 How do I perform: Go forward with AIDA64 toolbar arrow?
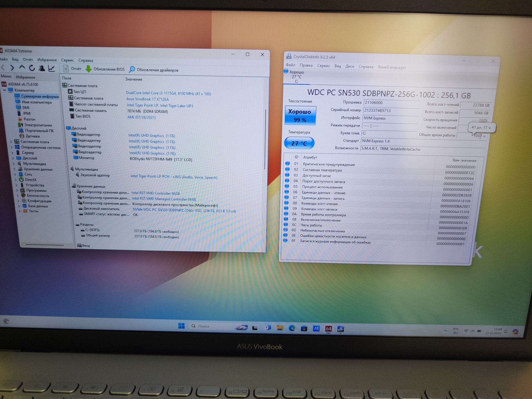point(12,68)
